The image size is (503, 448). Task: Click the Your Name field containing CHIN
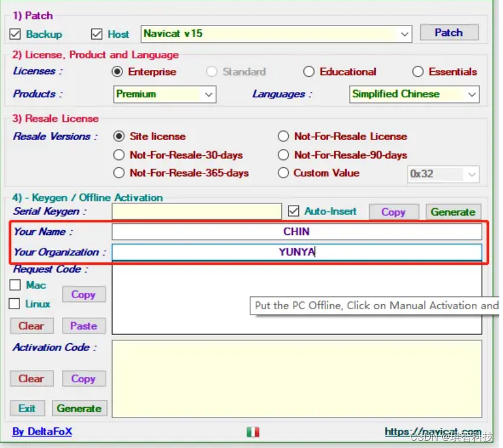(297, 231)
